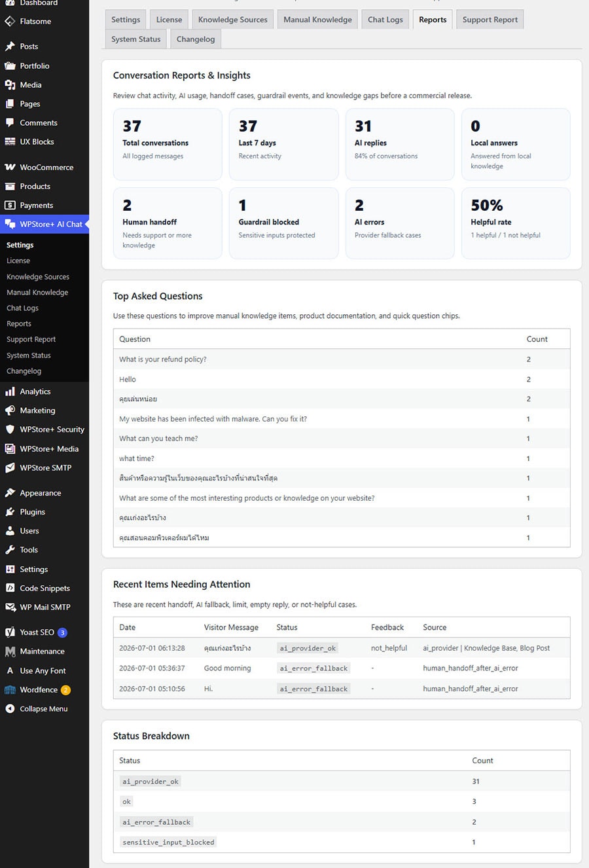Click the UX Blocks icon
The height and width of the screenshot is (868, 589).
pos(10,142)
